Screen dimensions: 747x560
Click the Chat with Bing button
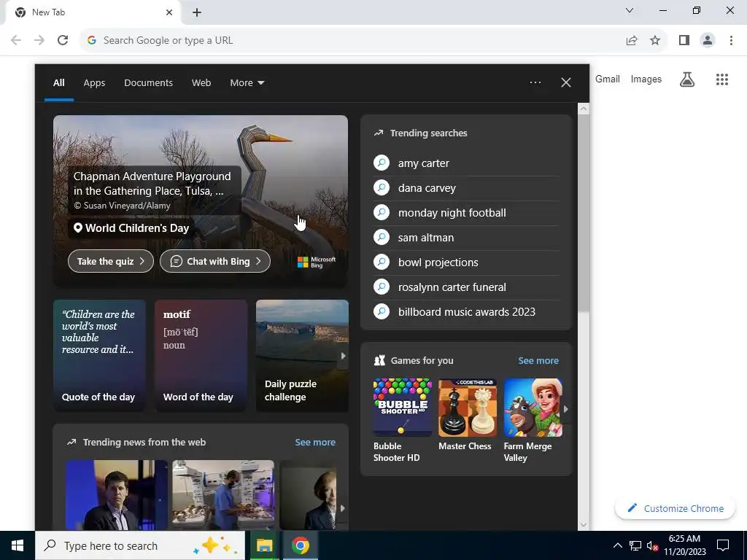pyautogui.click(x=215, y=261)
